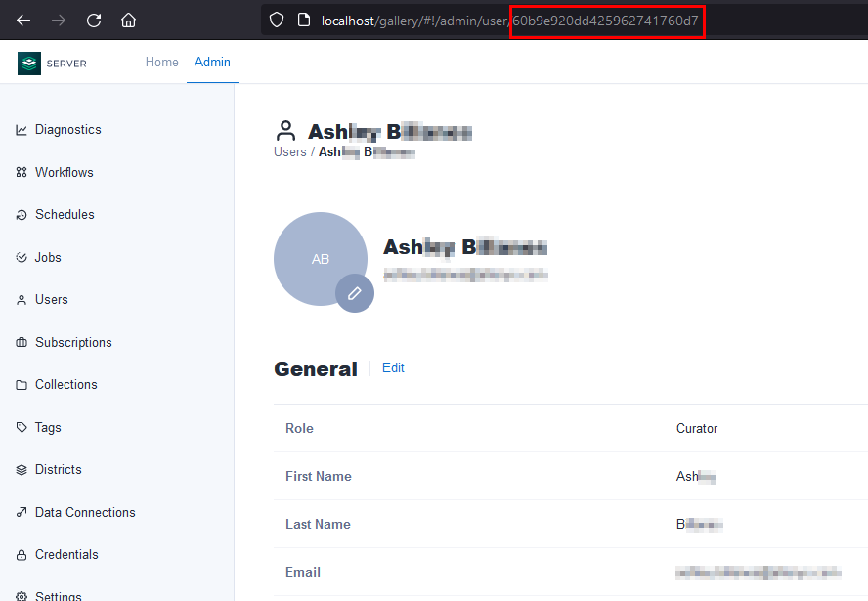868x601 pixels.
Task: Switch to the Home tab
Action: click(x=161, y=62)
